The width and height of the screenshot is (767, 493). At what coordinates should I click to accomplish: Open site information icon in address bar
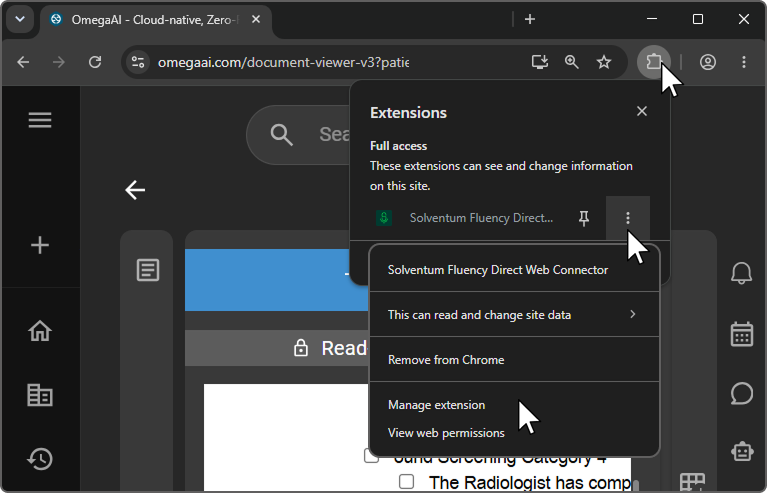pos(138,62)
